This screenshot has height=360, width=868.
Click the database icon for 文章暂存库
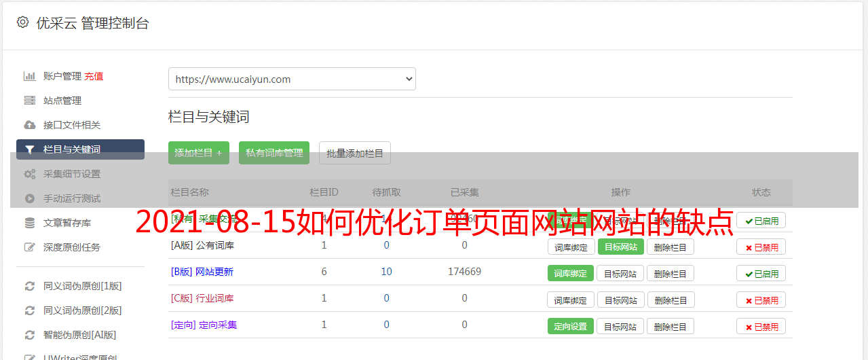[30, 223]
